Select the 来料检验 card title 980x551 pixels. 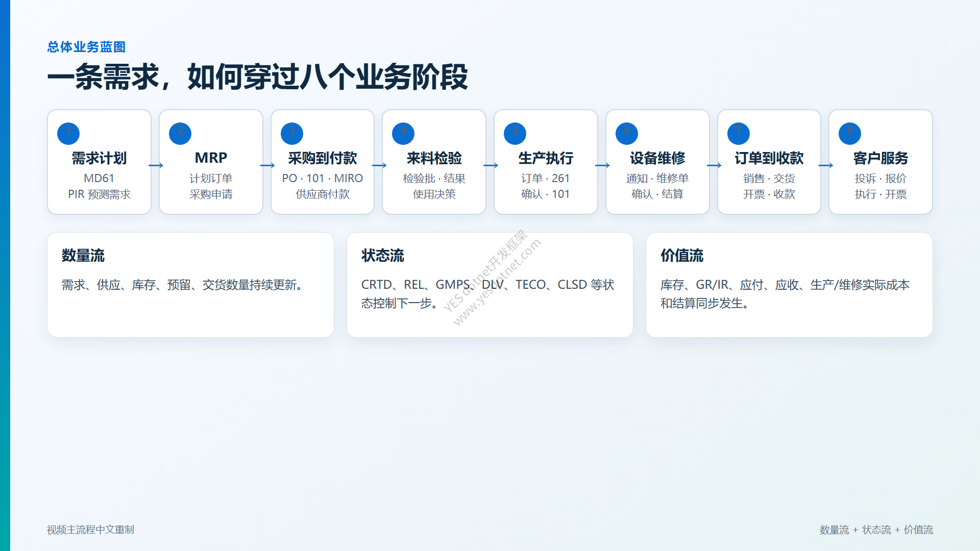434,158
